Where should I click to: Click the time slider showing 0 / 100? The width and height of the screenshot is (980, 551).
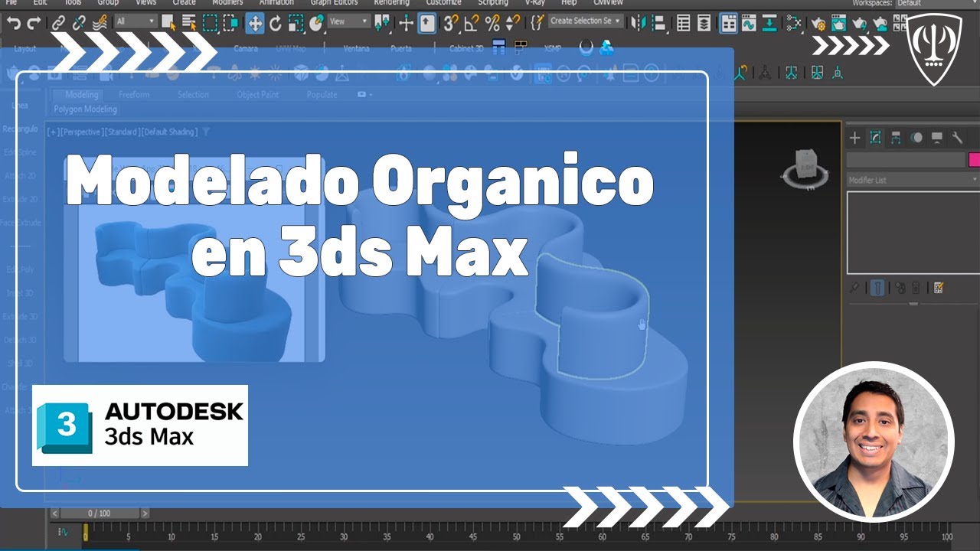click(x=99, y=514)
